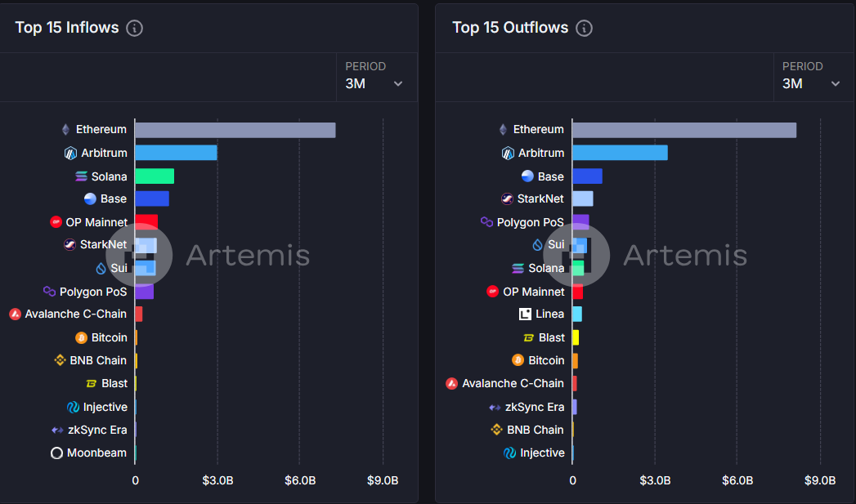Select the blue Base bar in Outflows chart
The image size is (856, 504).
tap(587, 176)
